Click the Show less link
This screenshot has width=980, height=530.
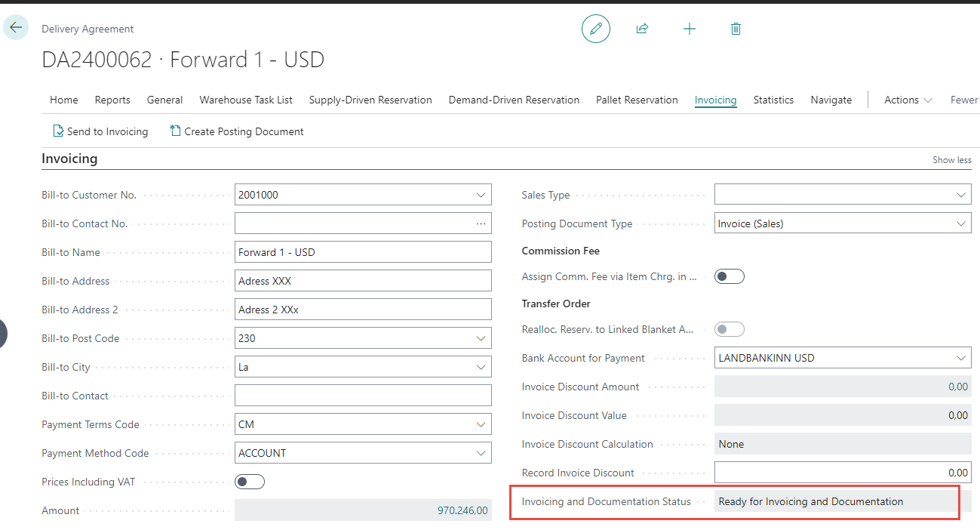pos(951,160)
